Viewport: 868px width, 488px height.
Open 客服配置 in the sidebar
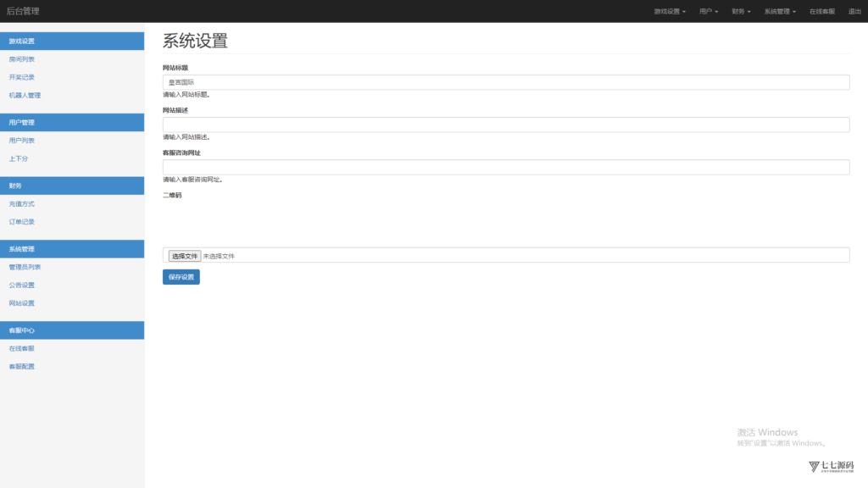click(x=22, y=367)
